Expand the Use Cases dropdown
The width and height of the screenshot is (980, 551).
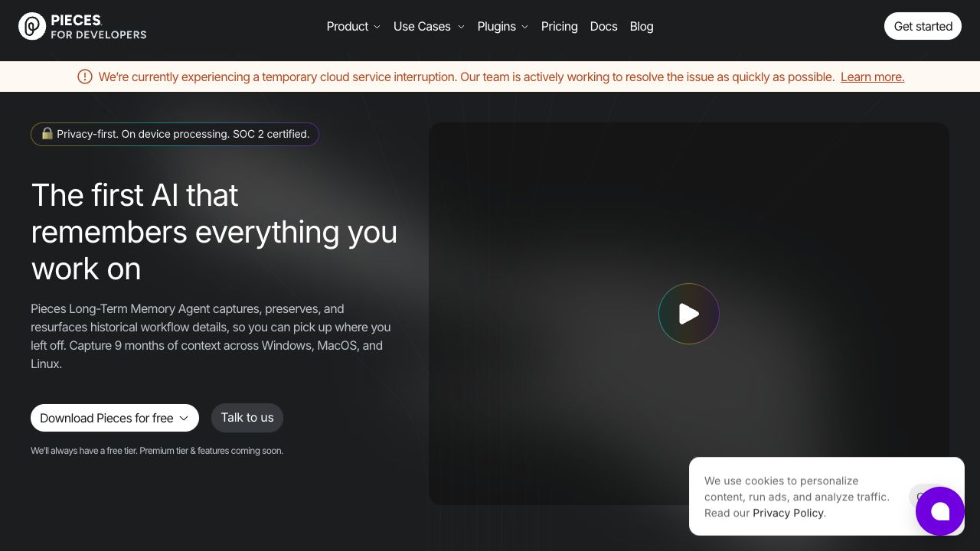coord(429,26)
